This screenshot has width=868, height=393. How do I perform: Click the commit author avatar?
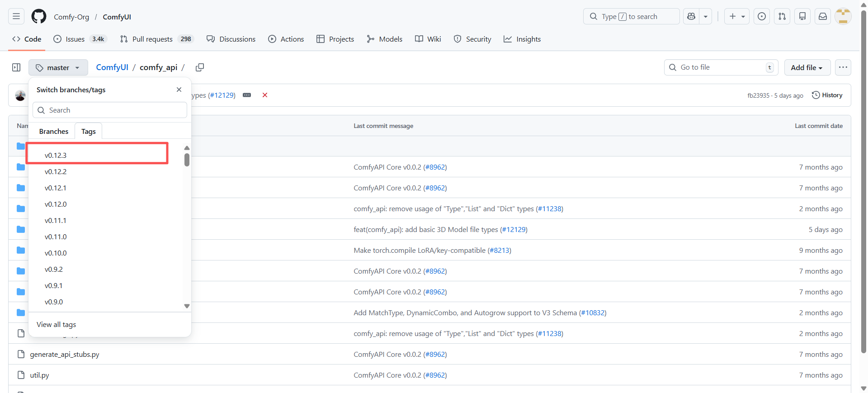[20, 95]
